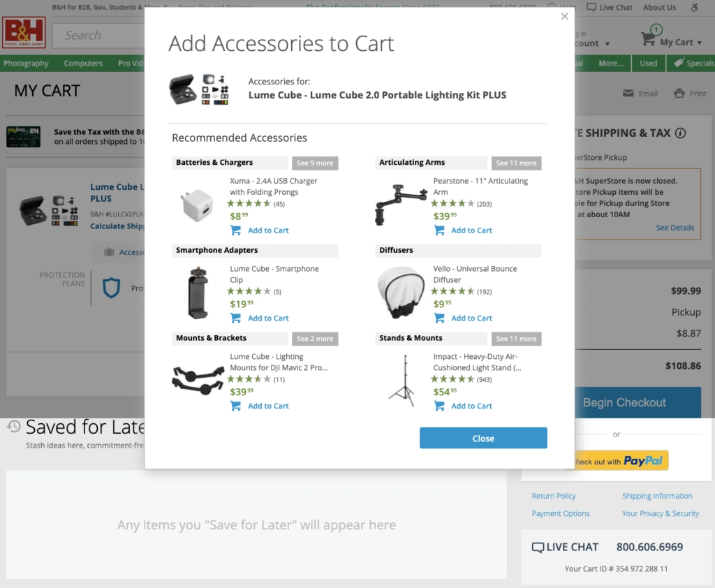Click the Search input field

98,35
